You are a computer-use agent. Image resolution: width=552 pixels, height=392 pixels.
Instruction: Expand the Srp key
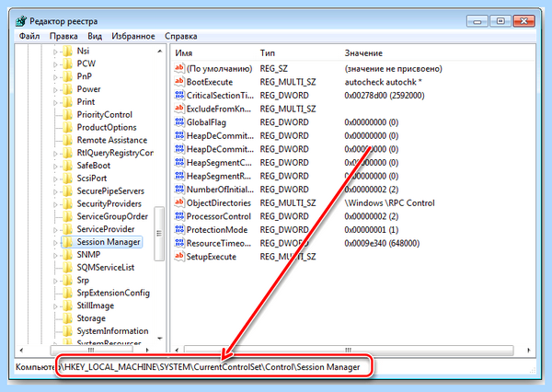pos(55,281)
